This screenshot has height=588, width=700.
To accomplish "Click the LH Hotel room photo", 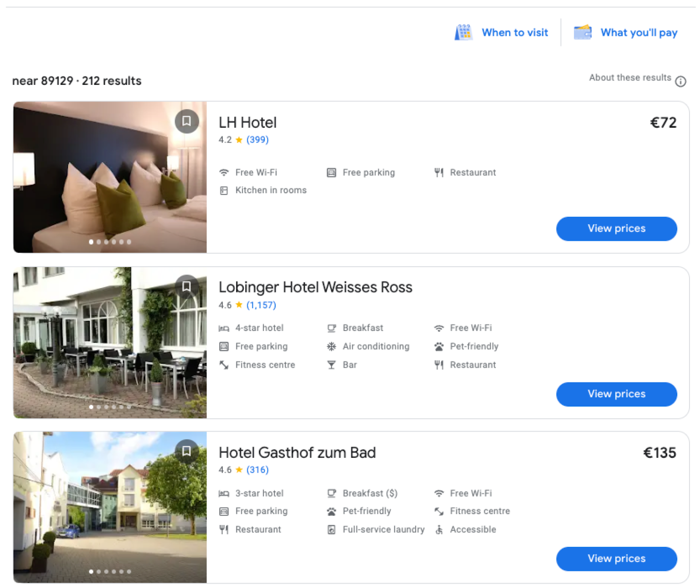I will click(110, 177).
